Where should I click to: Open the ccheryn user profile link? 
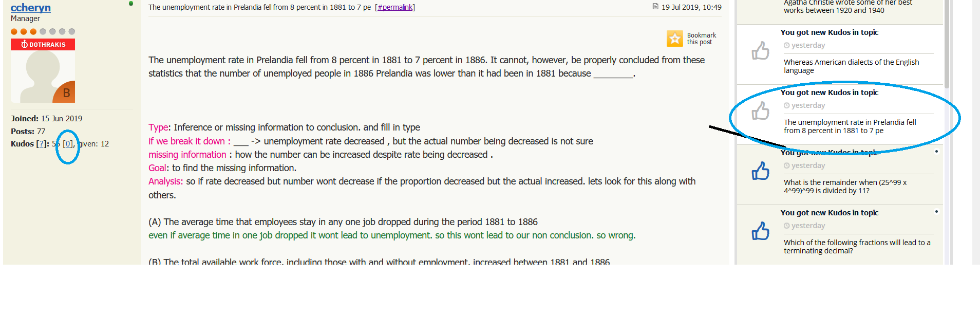tap(31, 8)
